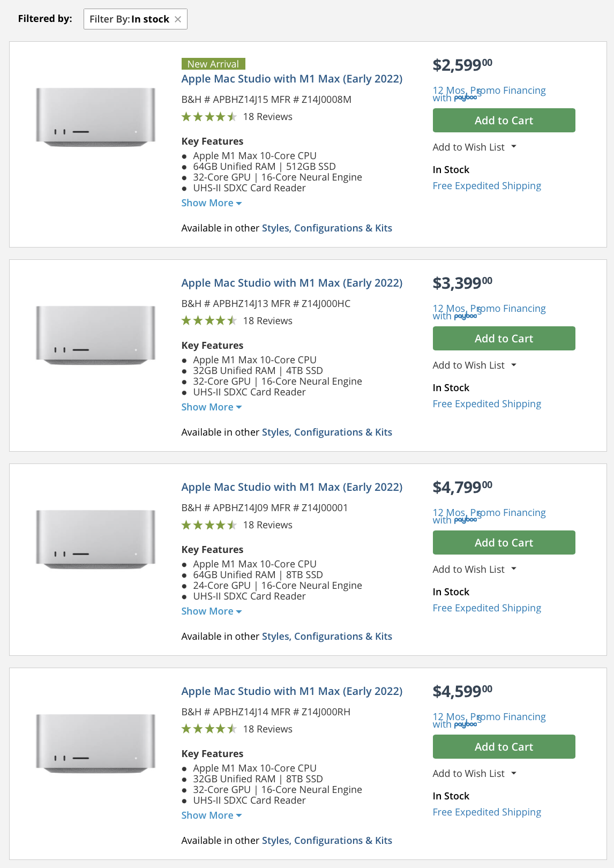The height and width of the screenshot is (868, 614).
Task: View Styles, Configurations & Kits for $4,599 model
Action: point(327,841)
